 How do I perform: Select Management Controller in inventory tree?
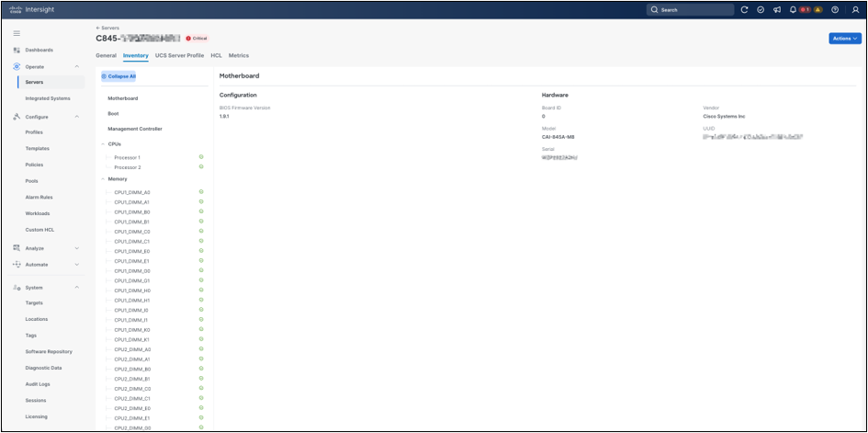click(x=134, y=129)
